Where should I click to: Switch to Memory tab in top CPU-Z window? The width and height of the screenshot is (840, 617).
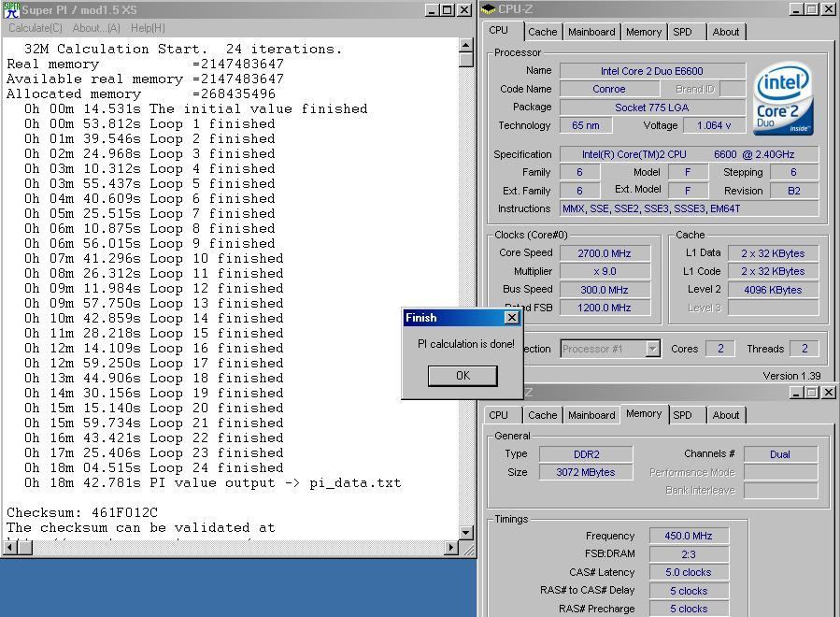point(644,32)
